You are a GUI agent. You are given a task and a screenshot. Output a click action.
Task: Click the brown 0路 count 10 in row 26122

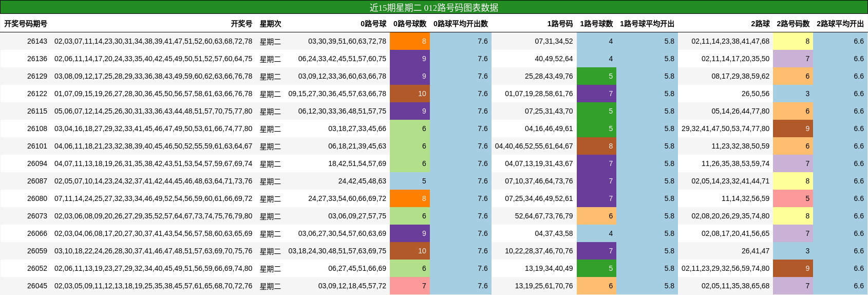(x=410, y=94)
